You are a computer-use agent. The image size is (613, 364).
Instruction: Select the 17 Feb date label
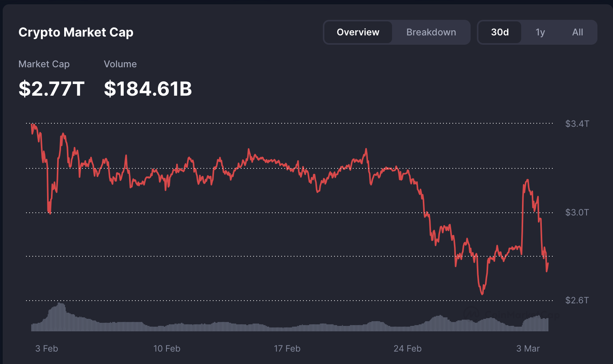[287, 349]
